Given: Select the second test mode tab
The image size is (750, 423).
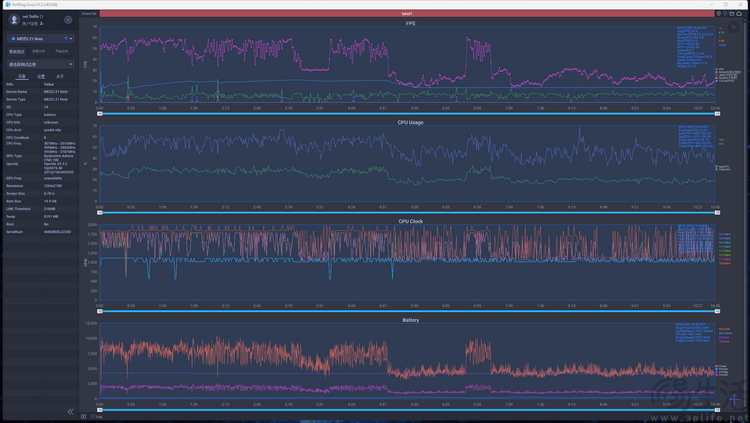Looking at the screenshot, I should click(39, 51).
